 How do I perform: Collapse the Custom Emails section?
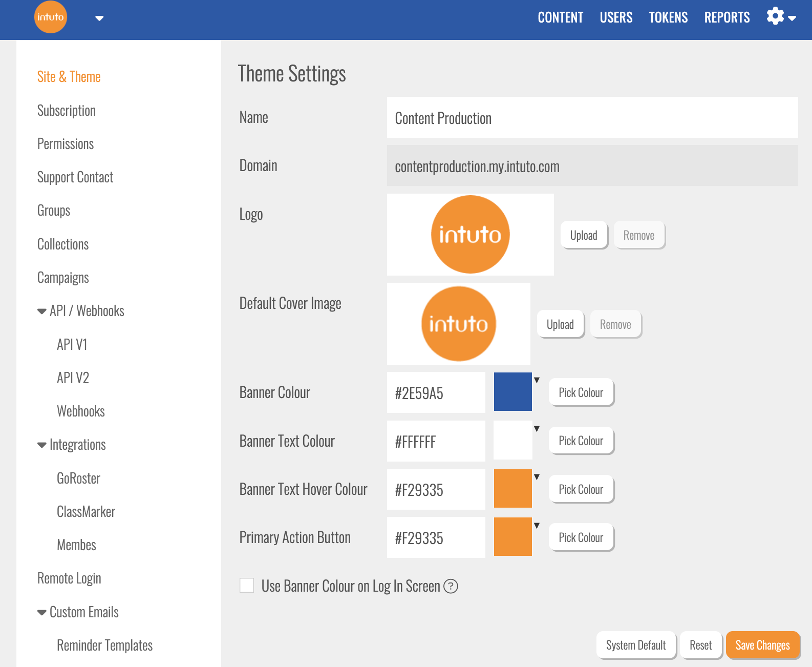click(42, 613)
